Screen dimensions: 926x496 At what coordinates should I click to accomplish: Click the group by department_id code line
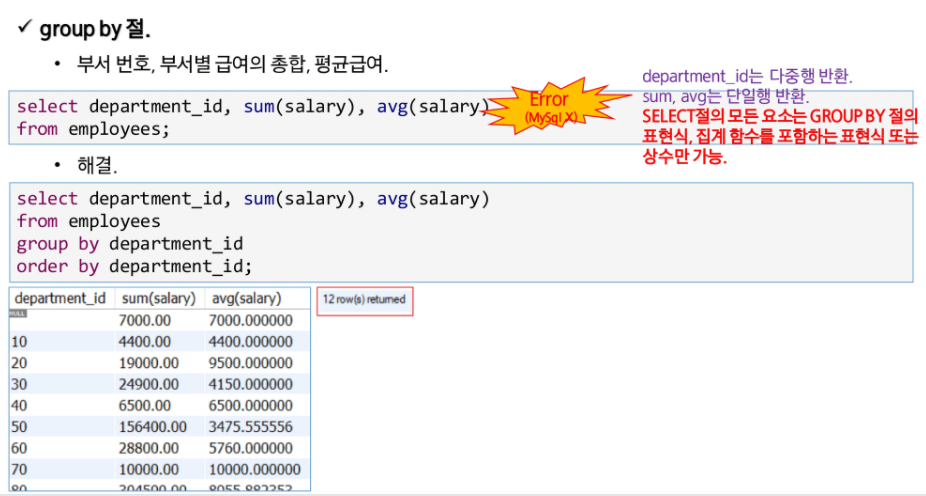(130, 244)
